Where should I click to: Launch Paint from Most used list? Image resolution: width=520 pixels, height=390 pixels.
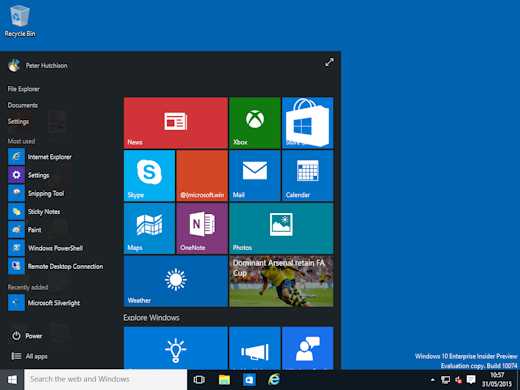click(25, 230)
